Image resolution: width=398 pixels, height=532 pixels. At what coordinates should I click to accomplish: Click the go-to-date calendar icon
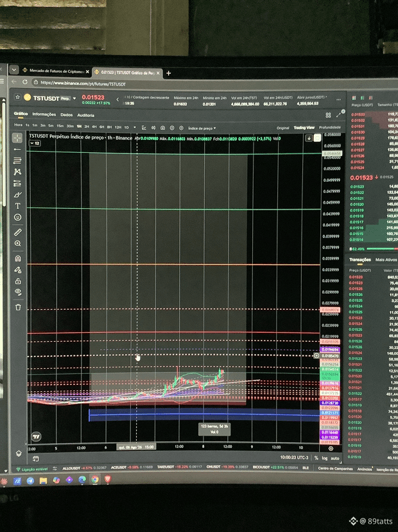35,459
